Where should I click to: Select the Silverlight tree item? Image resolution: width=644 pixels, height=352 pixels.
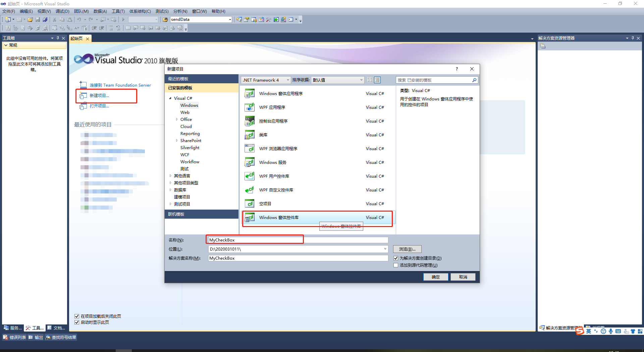coord(190,147)
